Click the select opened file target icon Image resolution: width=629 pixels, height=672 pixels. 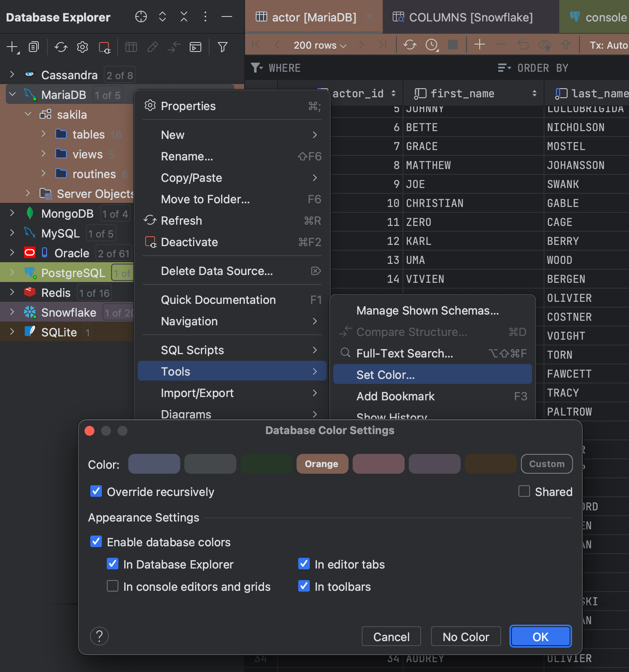point(141,16)
